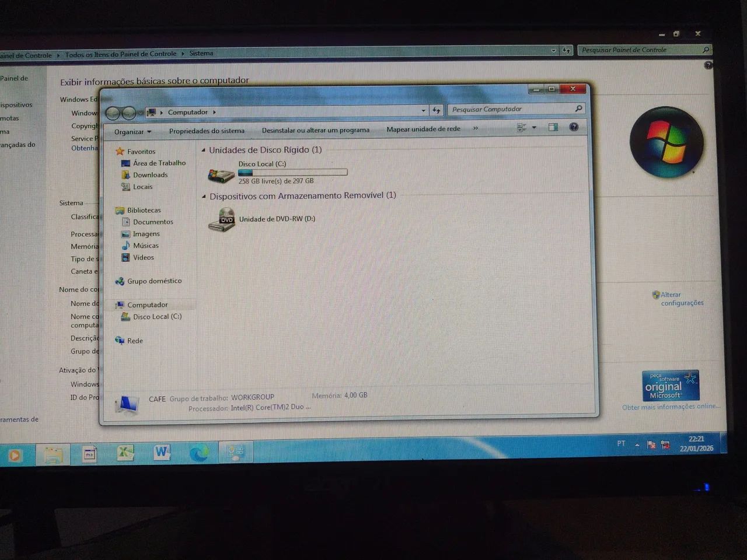Viewport: 747px width, 560px height.
Task: Click inside the Pesquisar Computador search box
Action: coord(514,109)
